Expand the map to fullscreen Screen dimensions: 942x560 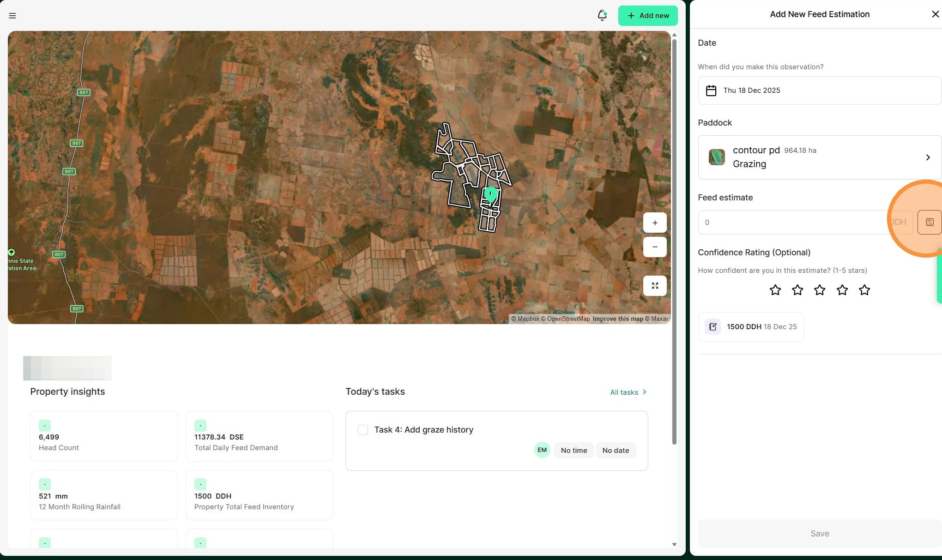point(654,286)
